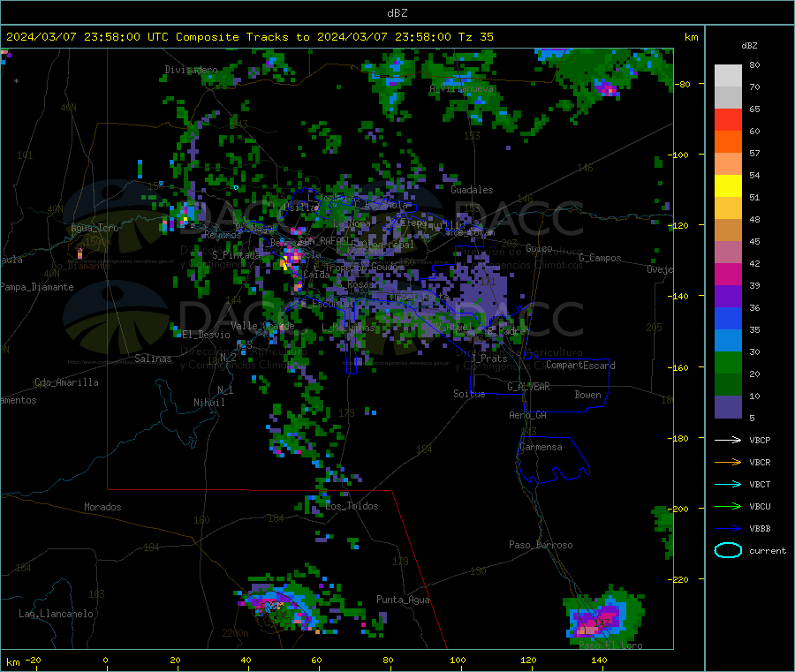Select the light blue swatch between 35 and 30 dBZ
The height and width of the screenshot is (672, 795).
click(x=728, y=341)
